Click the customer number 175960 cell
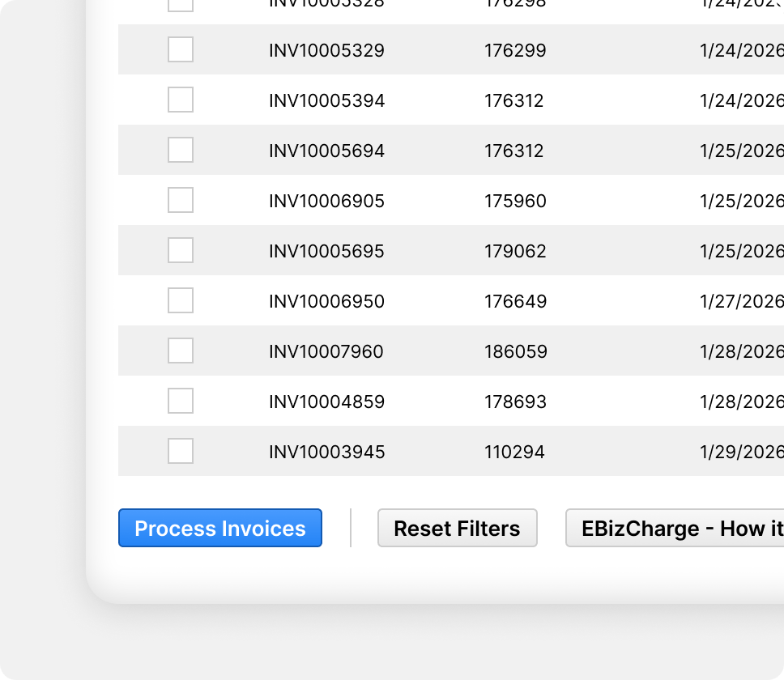 [x=515, y=201]
